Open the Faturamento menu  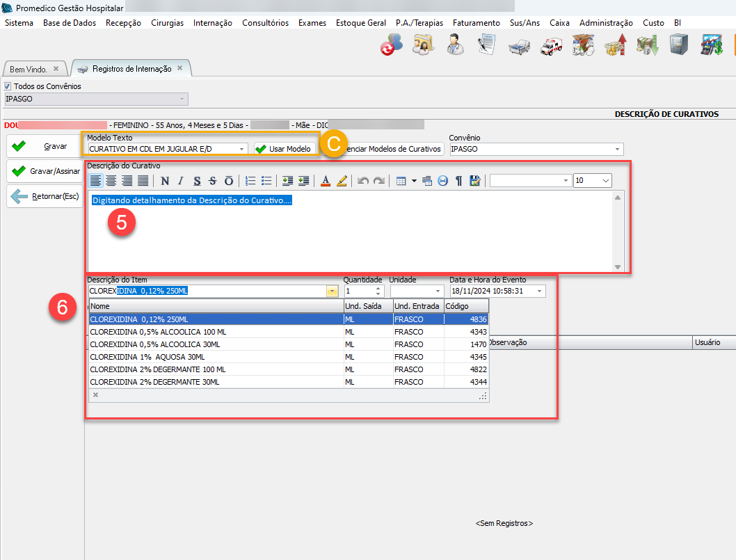(476, 23)
